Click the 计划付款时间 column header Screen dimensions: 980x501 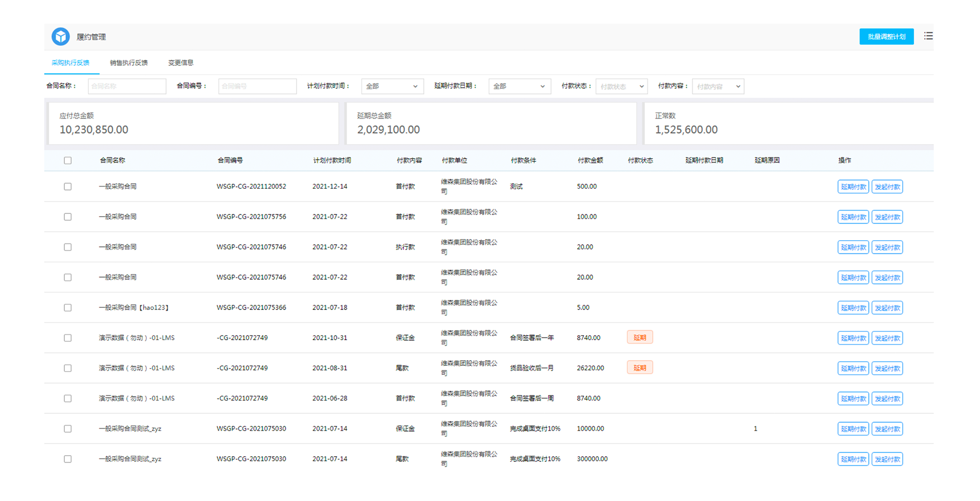pyautogui.click(x=332, y=160)
